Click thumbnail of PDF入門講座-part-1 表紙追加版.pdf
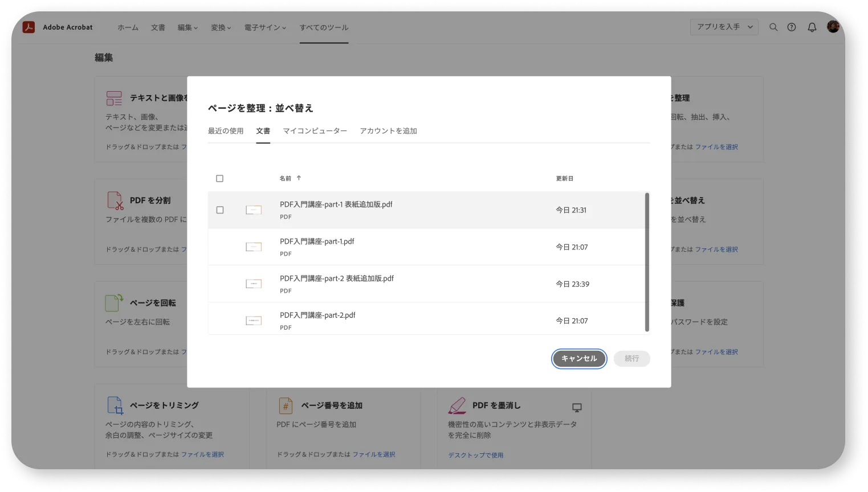 [x=254, y=210]
